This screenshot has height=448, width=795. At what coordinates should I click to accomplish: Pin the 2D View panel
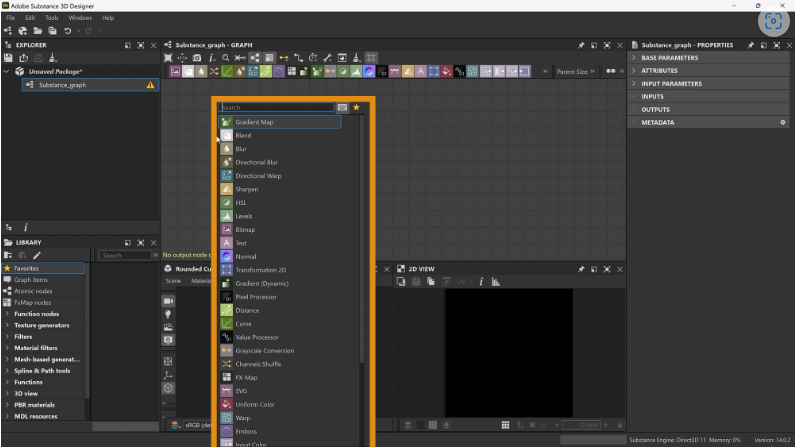(581, 269)
